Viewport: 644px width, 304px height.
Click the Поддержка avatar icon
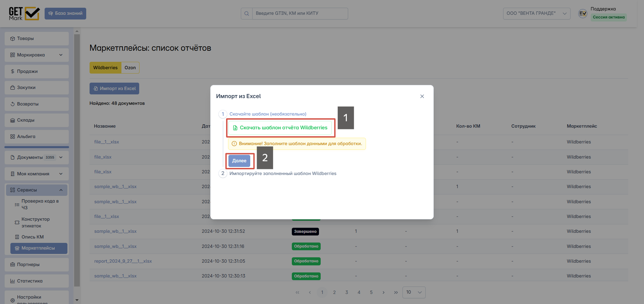pyautogui.click(x=583, y=13)
